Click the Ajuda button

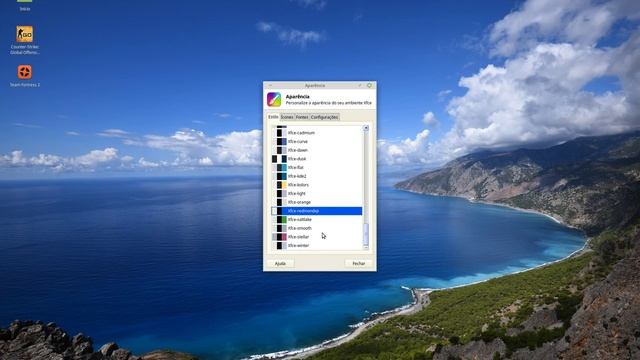pos(280,264)
